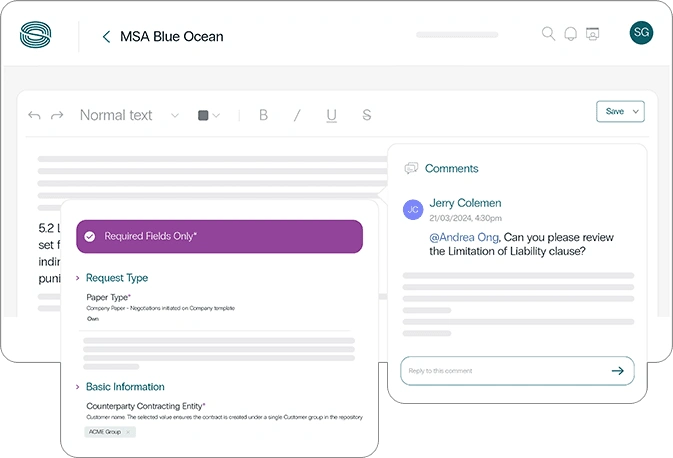
Task: Collapse the Request Type section
Action: click(x=78, y=278)
